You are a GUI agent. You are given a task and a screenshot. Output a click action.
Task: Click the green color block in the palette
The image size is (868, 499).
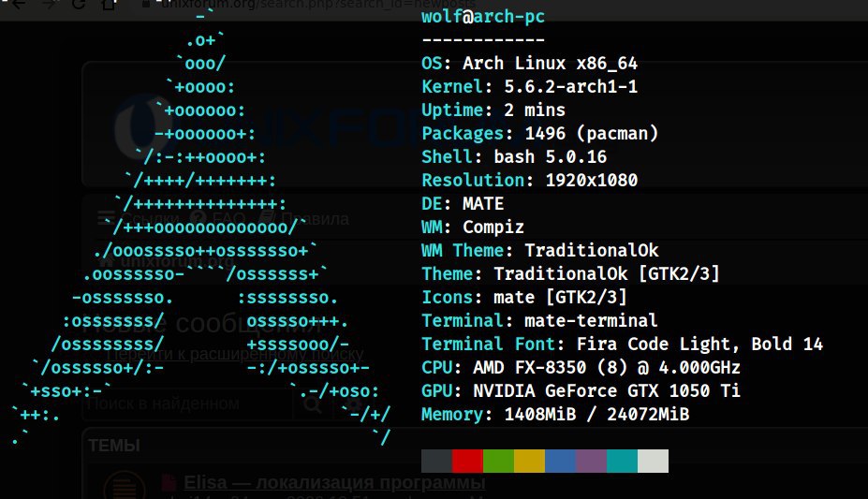pos(498,461)
